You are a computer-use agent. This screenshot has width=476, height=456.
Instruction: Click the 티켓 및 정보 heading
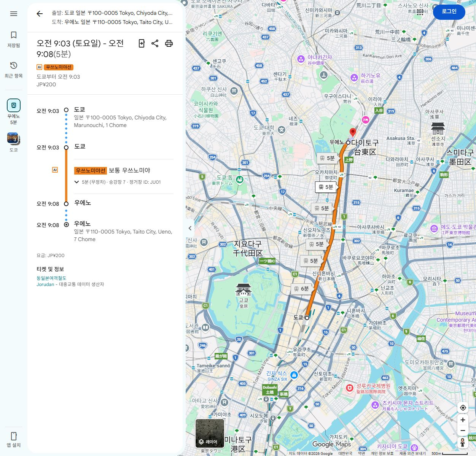click(x=50, y=269)
